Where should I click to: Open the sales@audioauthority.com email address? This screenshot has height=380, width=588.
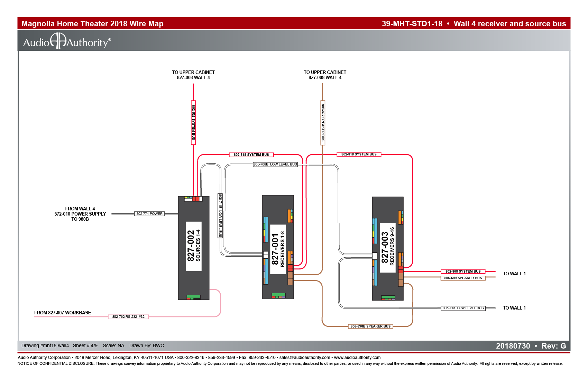tap(305, 358)
